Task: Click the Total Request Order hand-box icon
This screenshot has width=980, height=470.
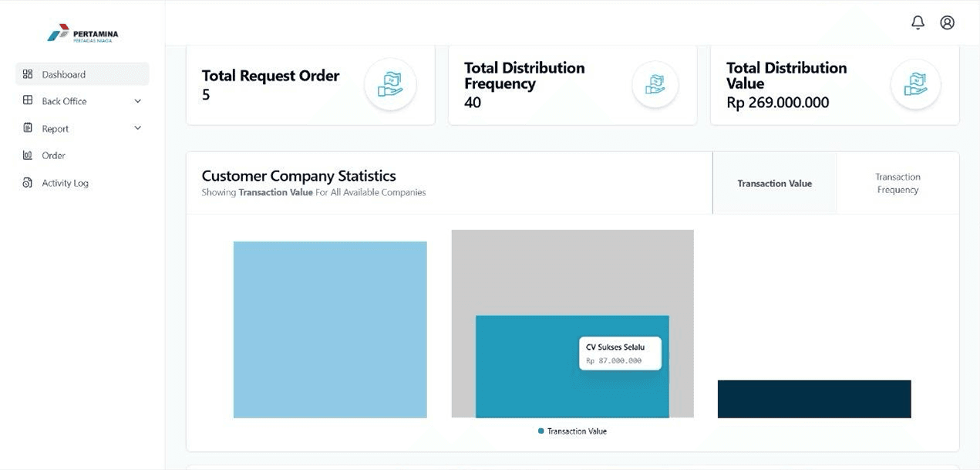Action: coord(390,84)
